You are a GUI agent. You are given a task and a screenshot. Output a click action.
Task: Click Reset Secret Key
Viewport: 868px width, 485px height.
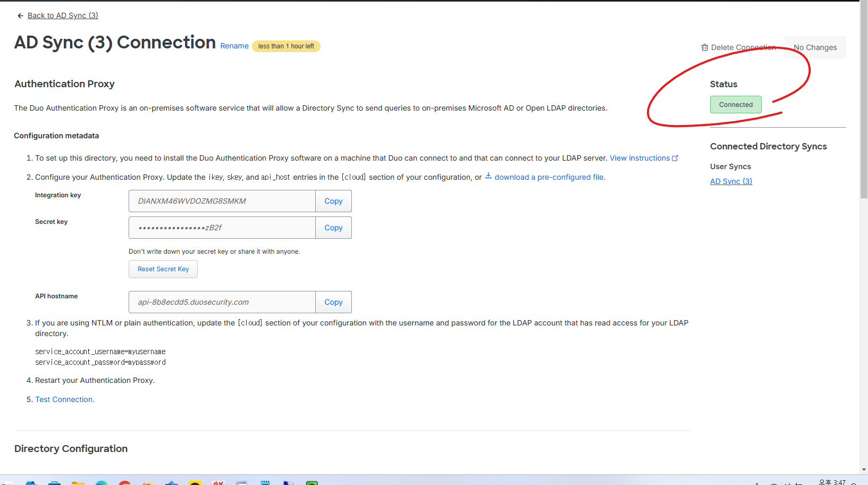coord(163,269)
